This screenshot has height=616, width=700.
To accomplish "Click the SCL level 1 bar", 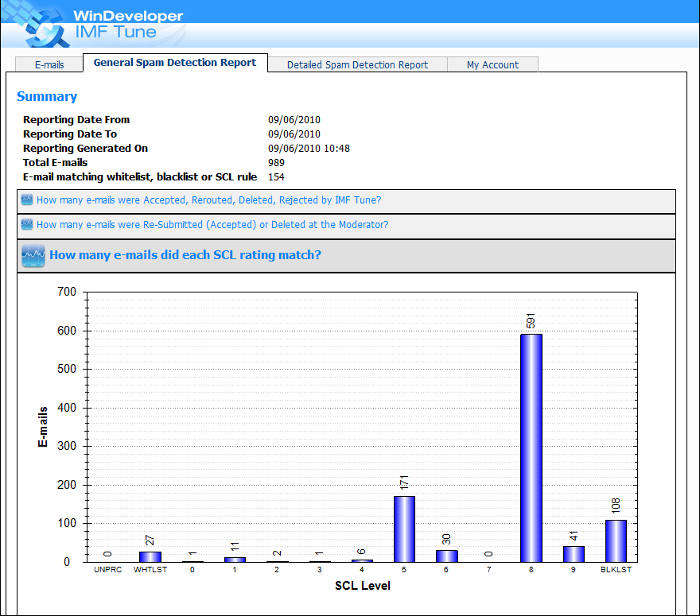I will (x=235, y=560).
